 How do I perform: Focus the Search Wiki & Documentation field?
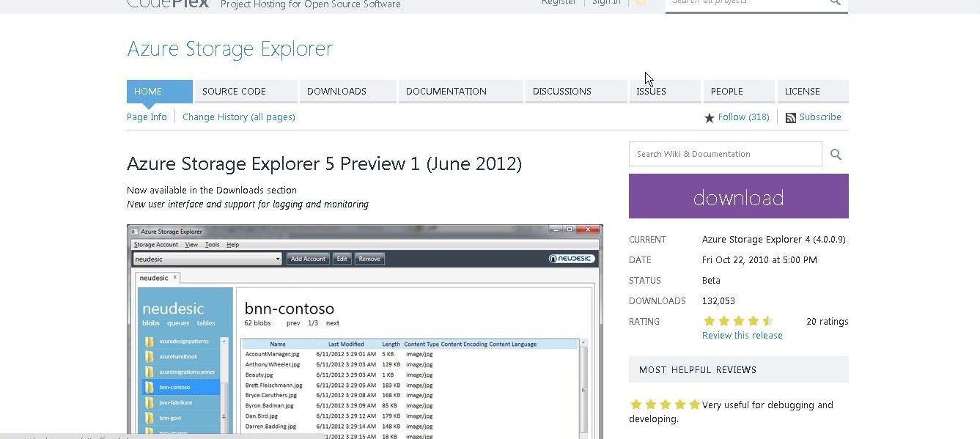point(726,154)
